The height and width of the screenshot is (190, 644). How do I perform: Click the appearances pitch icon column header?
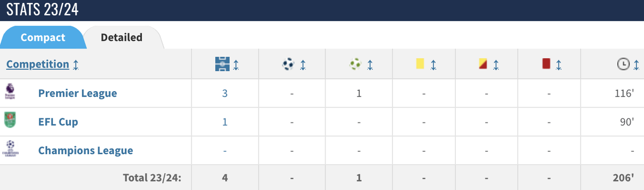(x=222, y=64)
